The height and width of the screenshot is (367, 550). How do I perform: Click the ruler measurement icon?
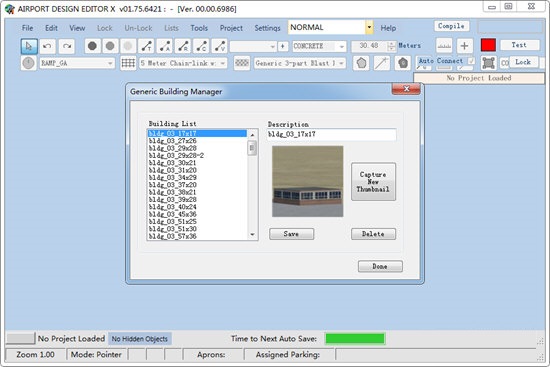pyautogui.click(x=444, y=46)
